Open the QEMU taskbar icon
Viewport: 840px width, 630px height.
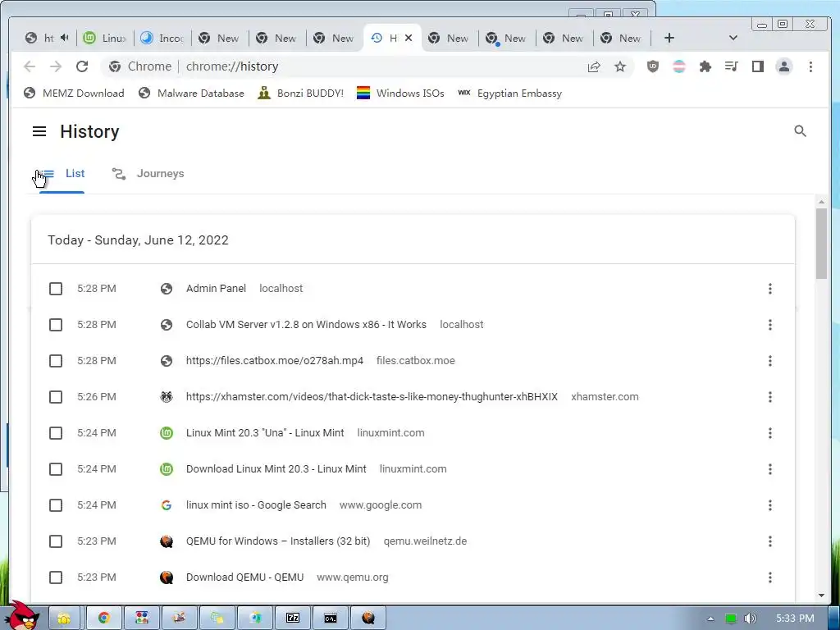point(368,619)
